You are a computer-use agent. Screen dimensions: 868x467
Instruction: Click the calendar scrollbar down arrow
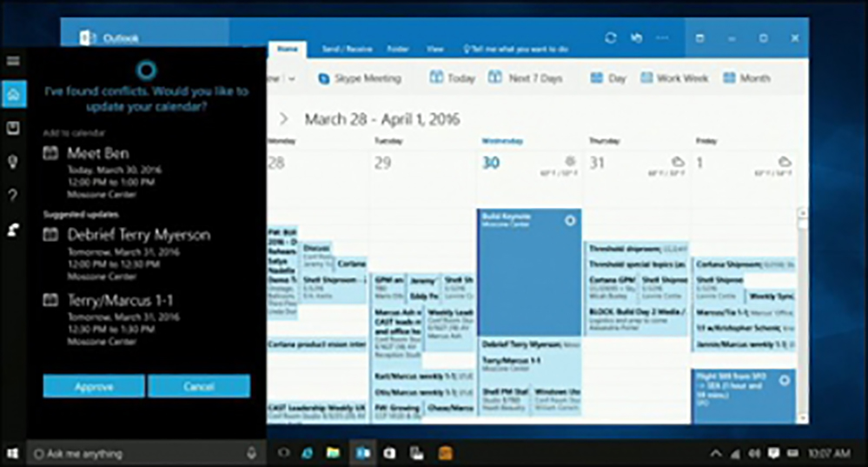coord(802,419)
